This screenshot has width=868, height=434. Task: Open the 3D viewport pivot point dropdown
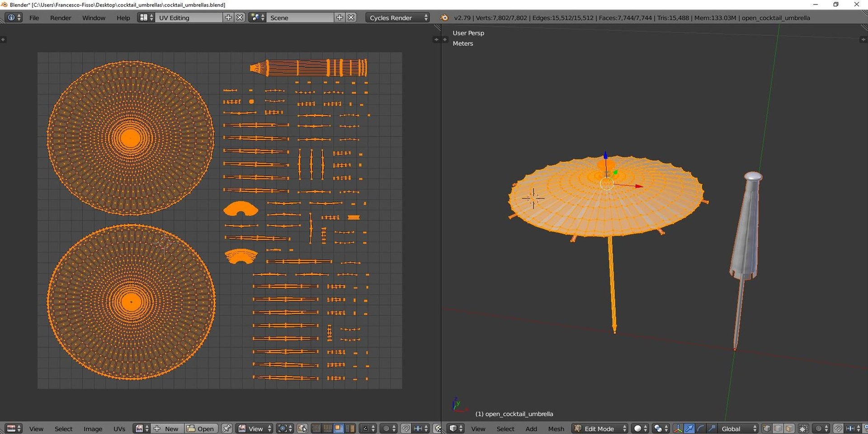661,428
